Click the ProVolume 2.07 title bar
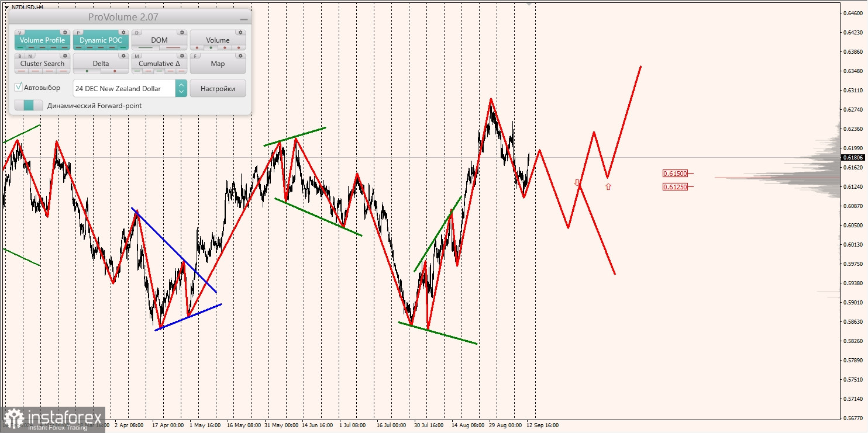This screenshot has width=868, height=433. [x=123, y=18]
